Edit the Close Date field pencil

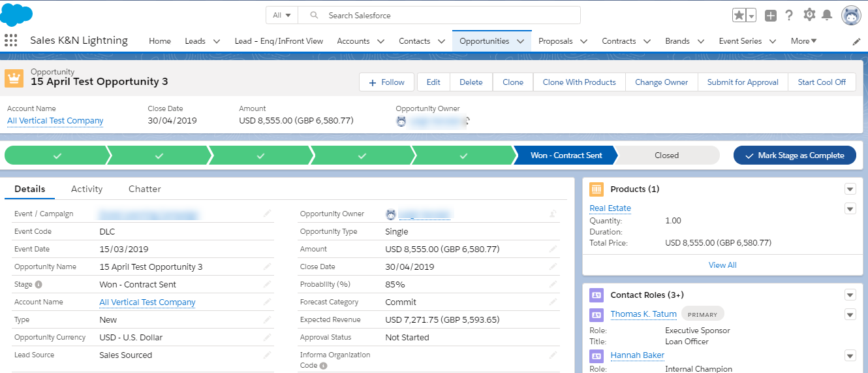[x=553, y=267]
